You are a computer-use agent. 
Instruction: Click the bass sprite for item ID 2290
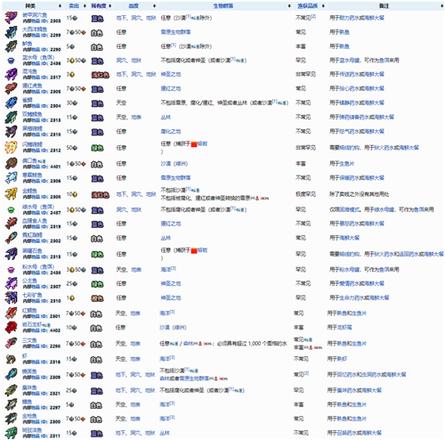point(11,46)
